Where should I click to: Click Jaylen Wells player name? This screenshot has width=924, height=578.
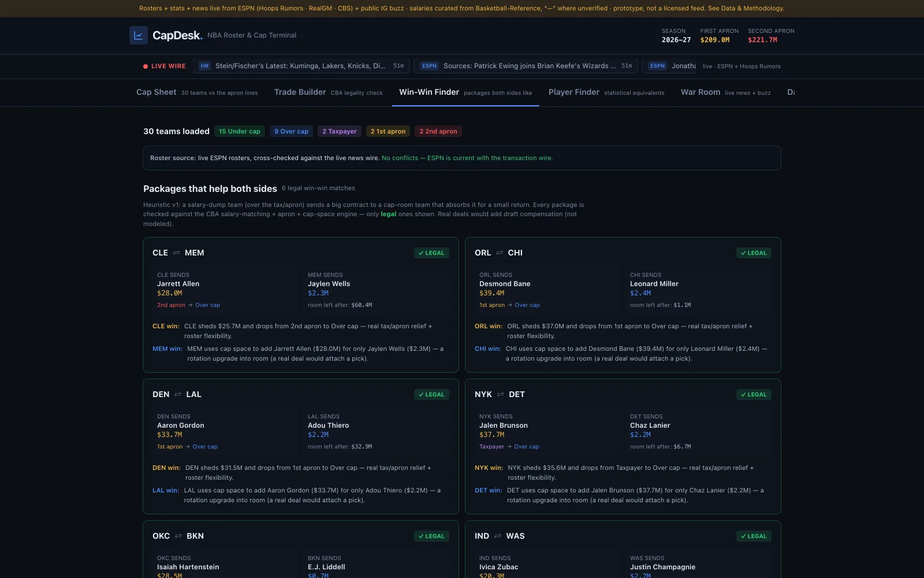tap(329, 284)
